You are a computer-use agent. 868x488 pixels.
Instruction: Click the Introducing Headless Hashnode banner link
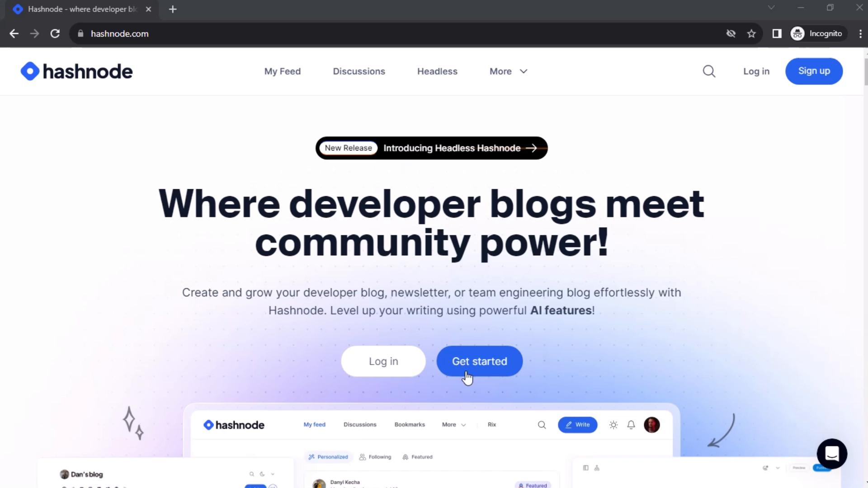coord(432,148)
